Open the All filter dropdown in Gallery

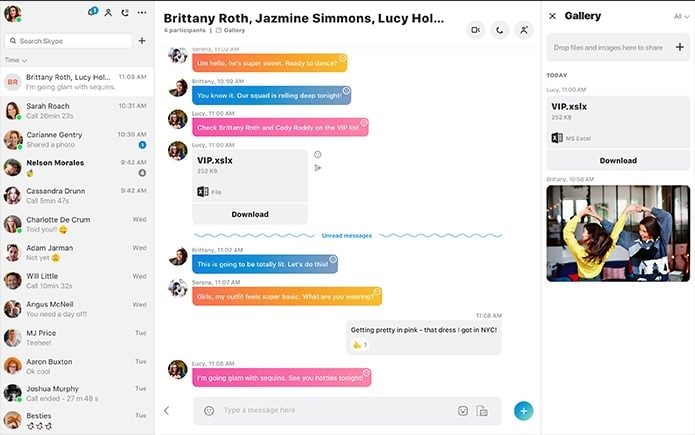(x=682, y=16)
